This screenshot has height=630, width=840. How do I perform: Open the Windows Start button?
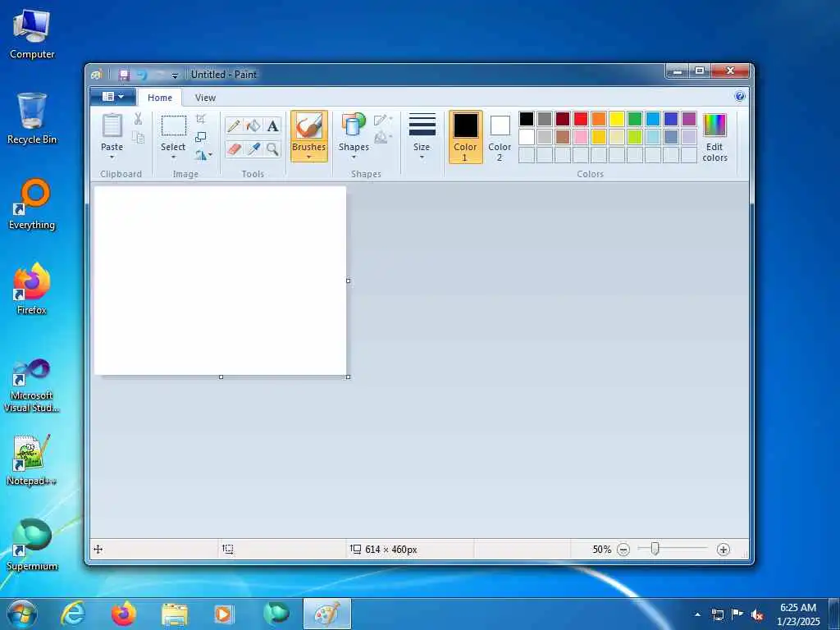22,614
